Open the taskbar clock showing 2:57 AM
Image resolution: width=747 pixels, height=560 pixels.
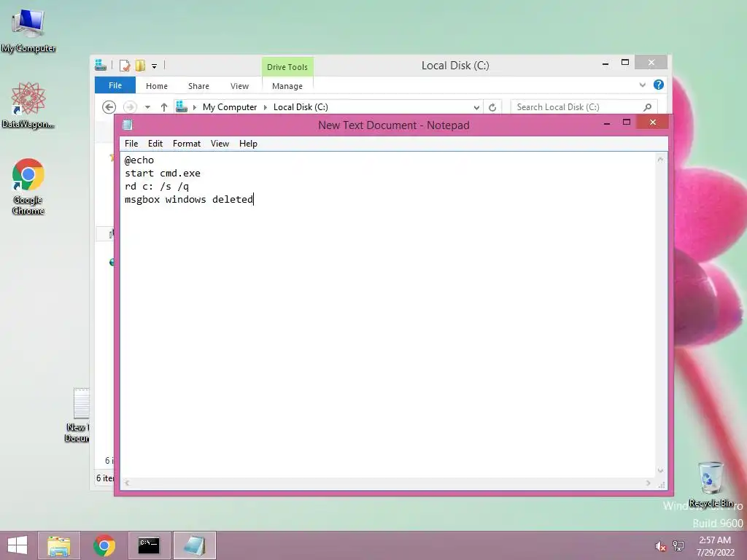[715, 546]
